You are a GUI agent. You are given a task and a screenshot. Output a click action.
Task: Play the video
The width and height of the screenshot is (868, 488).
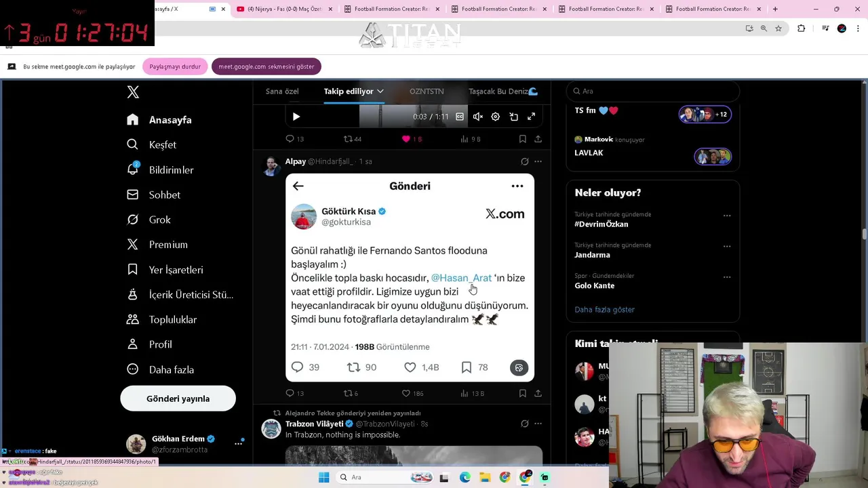[x=296, y=117]
